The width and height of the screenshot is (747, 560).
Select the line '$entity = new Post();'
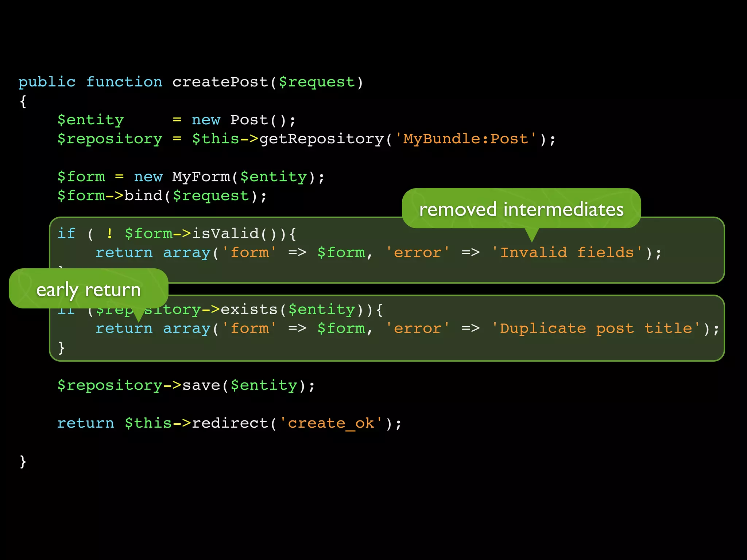177,120
